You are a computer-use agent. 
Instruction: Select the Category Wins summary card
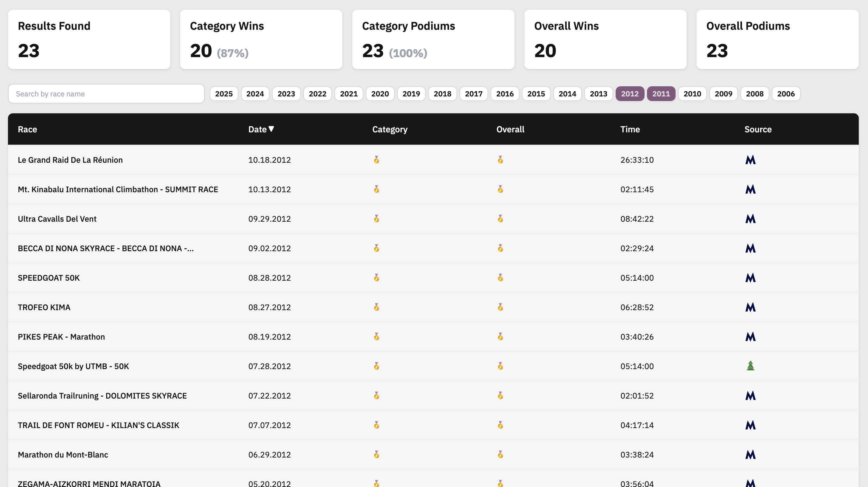261,39
